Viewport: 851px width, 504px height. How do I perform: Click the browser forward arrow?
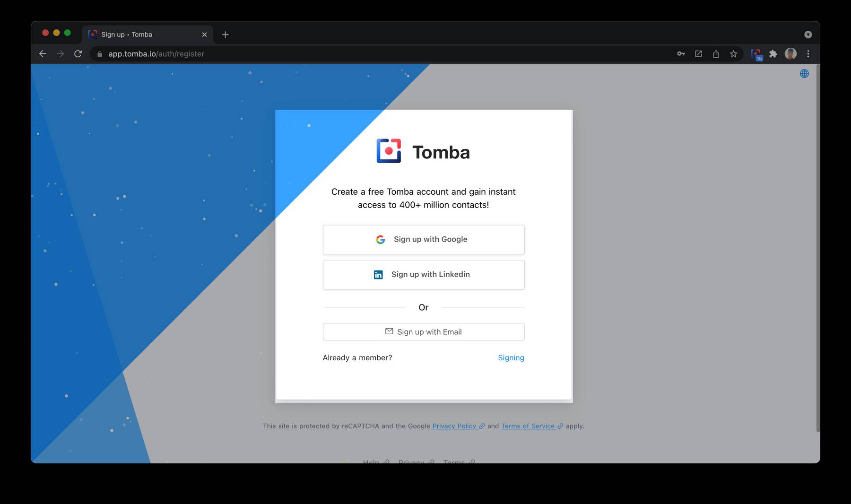60,54
